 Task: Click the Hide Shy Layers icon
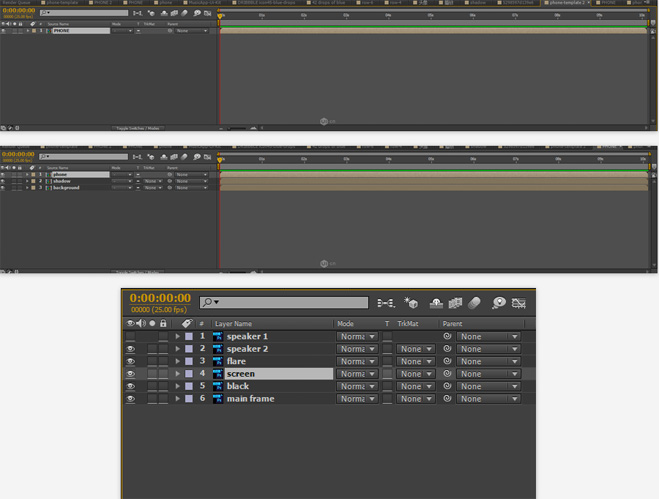tap(436, 302)
